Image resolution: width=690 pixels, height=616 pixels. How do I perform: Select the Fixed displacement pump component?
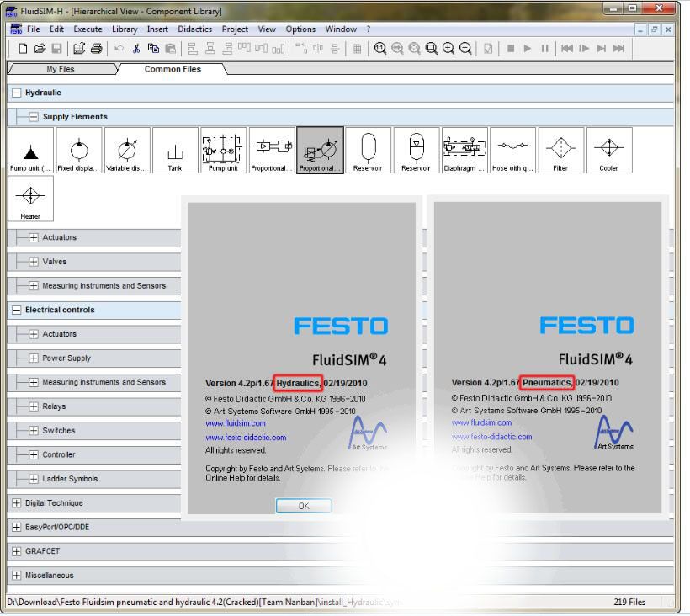coord(79,151)
